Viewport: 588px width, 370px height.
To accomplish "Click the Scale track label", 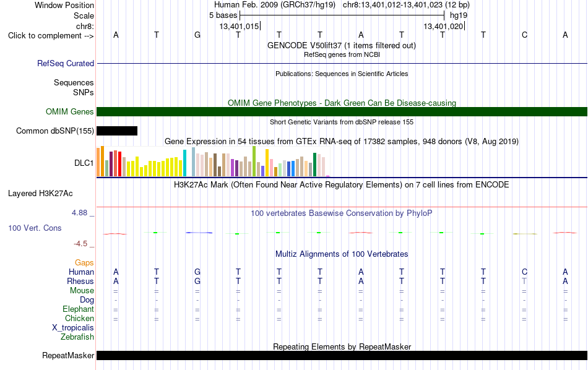I will point(84,15).
